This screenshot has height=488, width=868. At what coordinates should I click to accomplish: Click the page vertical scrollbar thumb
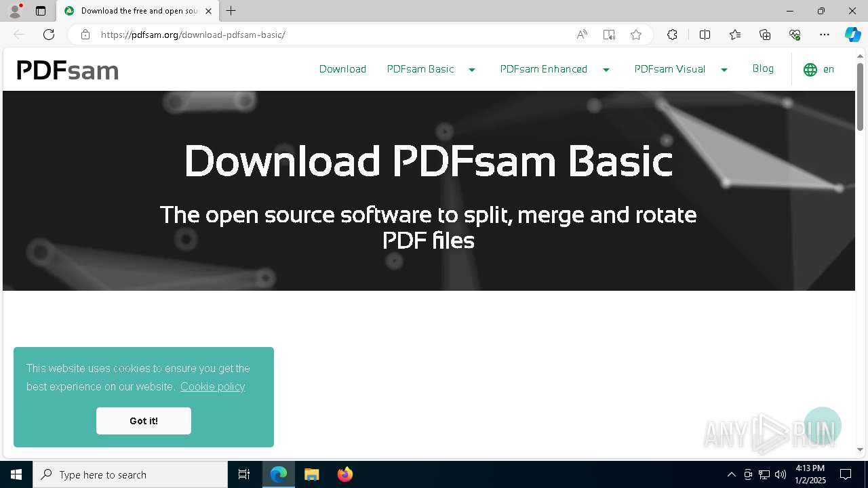pyautogui.click(x=861, y=96)
